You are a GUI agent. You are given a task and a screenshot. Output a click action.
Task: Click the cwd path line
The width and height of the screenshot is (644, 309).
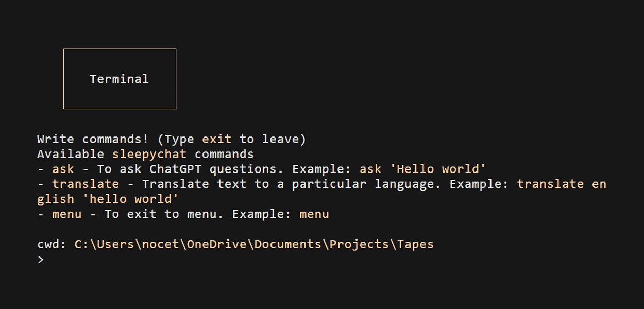point(234,244)
